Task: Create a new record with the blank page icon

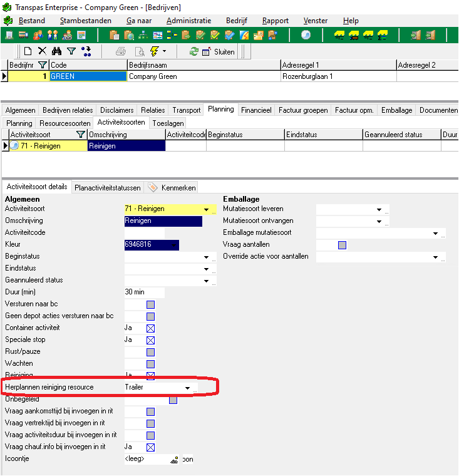Action: point(28,51)
